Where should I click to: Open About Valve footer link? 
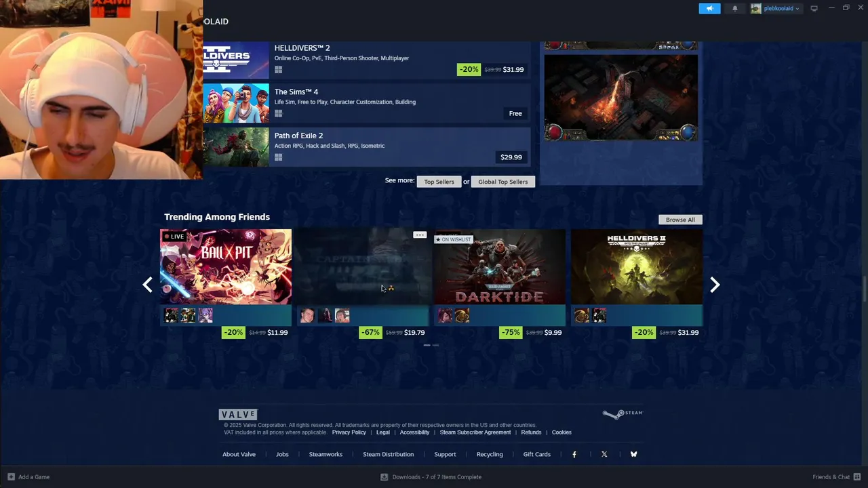coord(239,454)
